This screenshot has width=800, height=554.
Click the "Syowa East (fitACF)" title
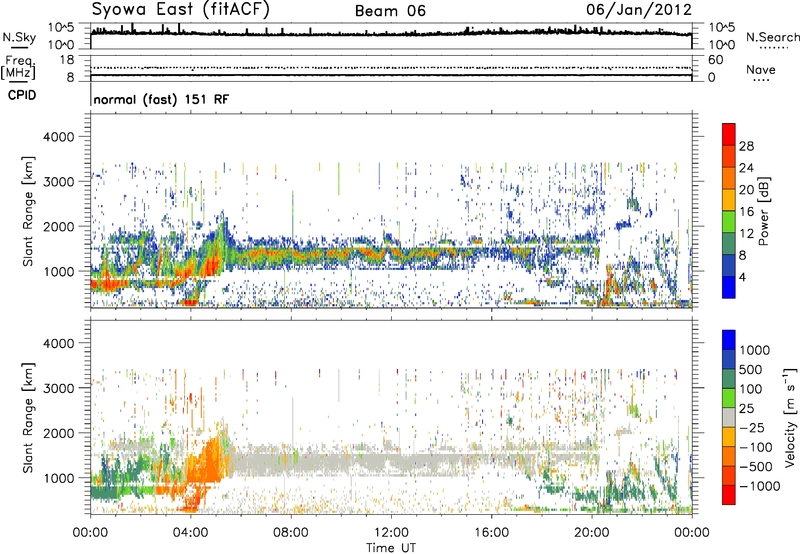(181, 10)
